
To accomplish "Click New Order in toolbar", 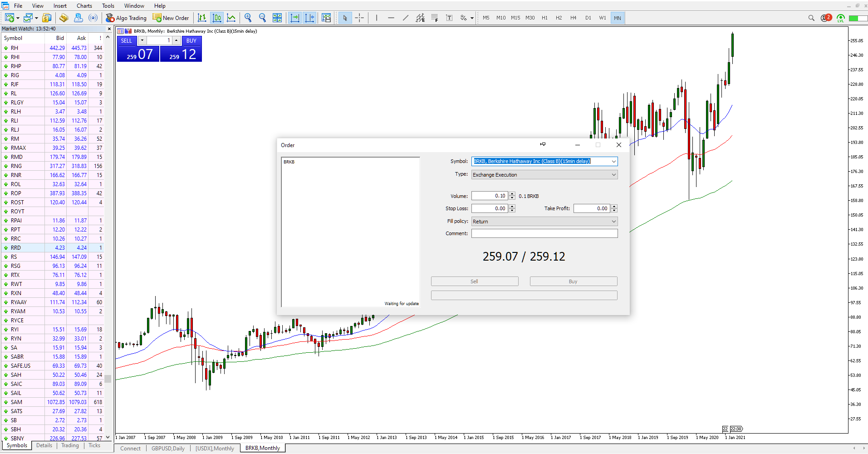I will pyautogui.click(x=171, y=18).
